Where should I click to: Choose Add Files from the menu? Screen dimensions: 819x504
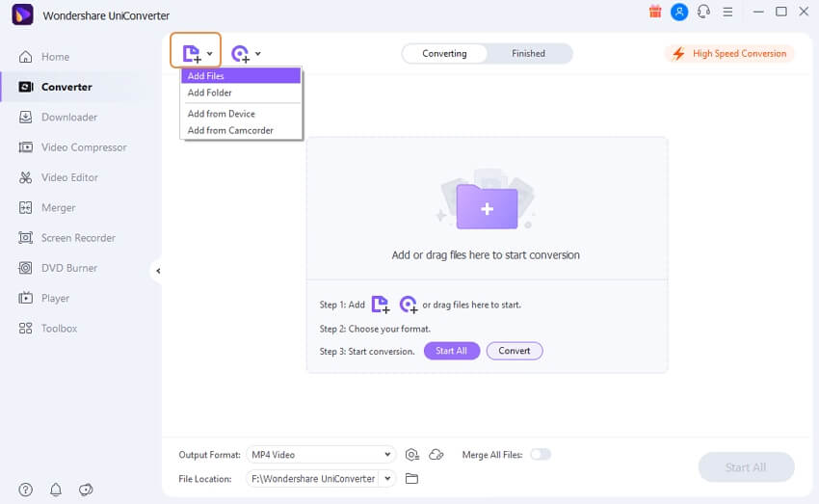(x=241, y=76)
